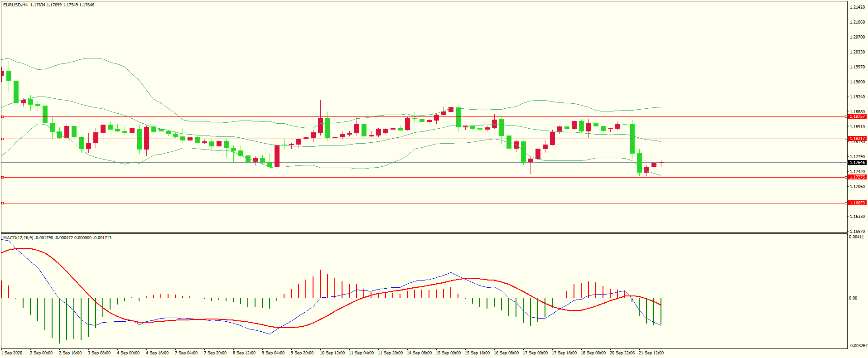868x358 pixels.
Task: Click the 17 Sep 00:00 time label
Action: click(x=535, y=353)
